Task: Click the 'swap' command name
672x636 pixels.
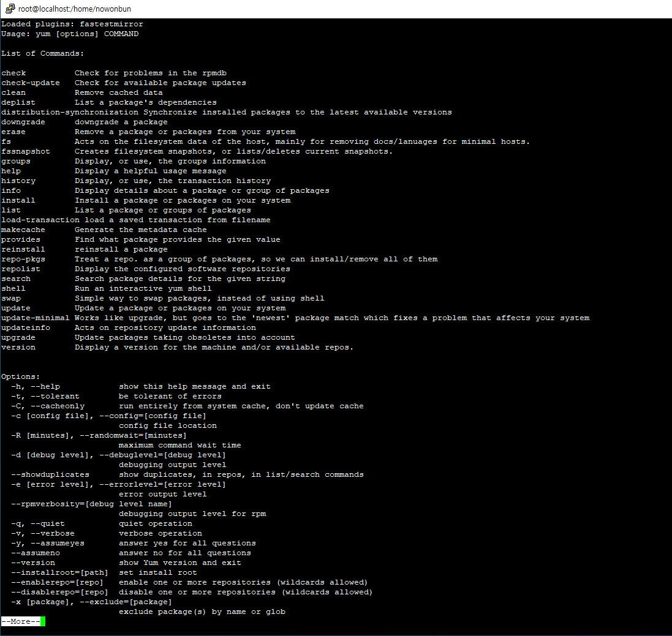Action: (x=11, y=299)
